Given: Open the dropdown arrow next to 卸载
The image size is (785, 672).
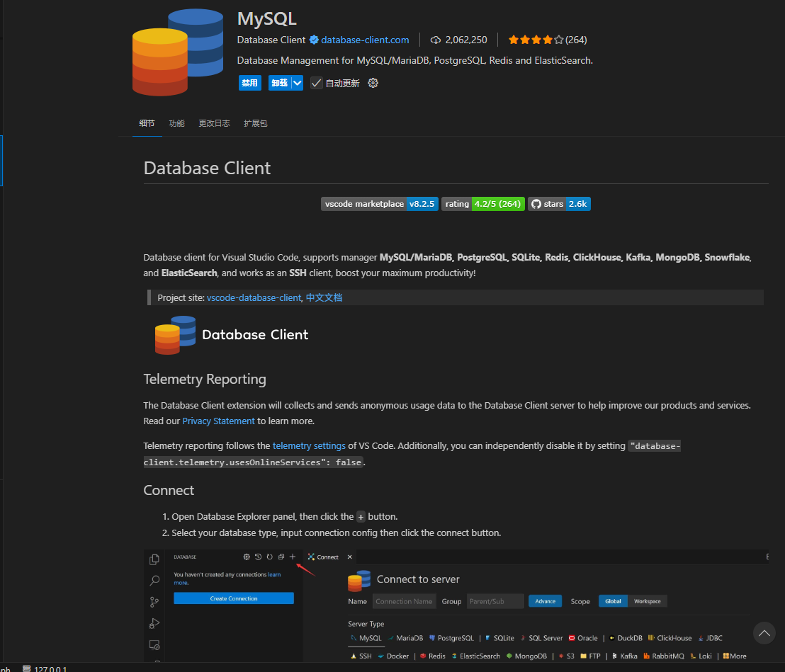Looking at the screenshot, I should [x=298, y=83].
